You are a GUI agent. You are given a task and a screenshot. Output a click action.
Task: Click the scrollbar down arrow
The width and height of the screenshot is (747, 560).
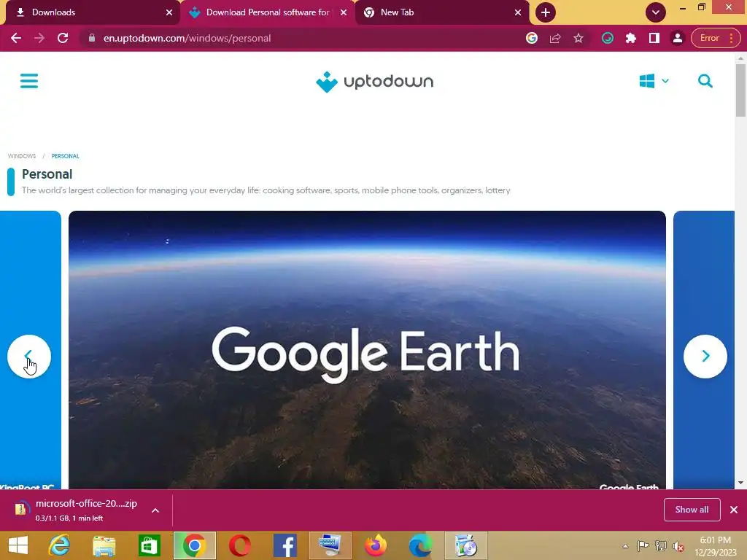(x=740, y=483)
